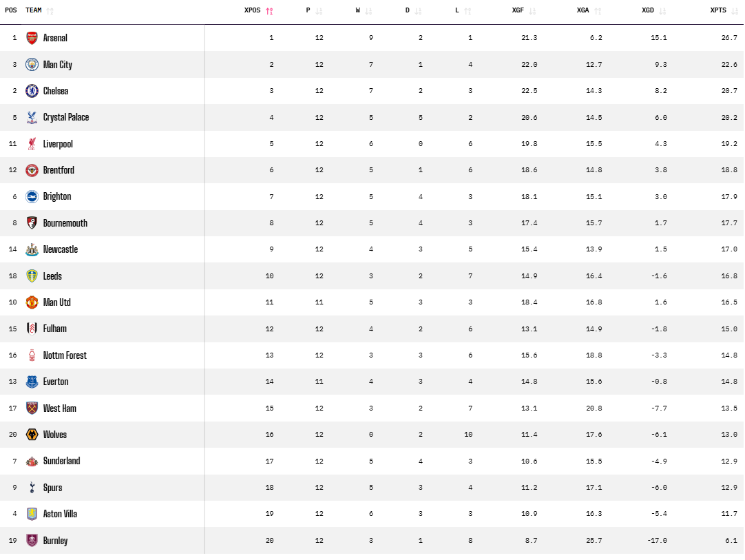Click the Wolves club badge icon
Viewport: 745px width, 560px height.
coord(32,435)
